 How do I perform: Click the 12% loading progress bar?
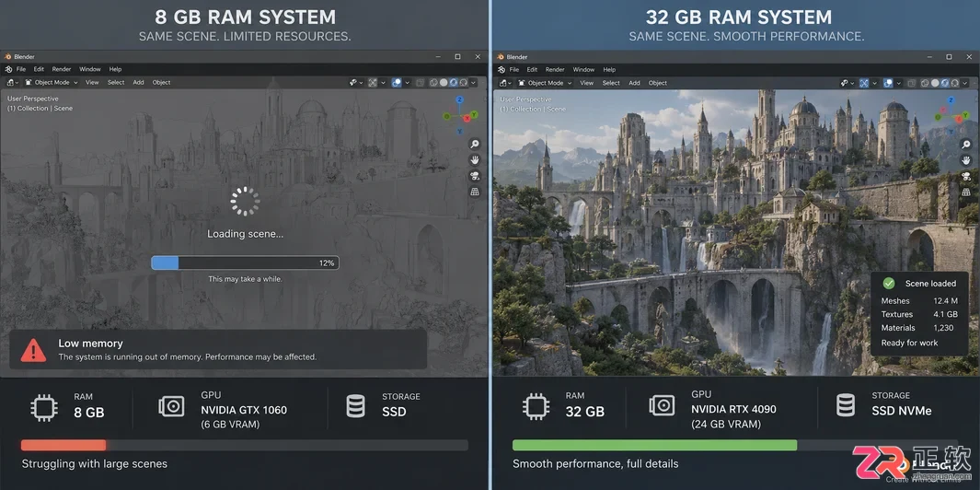245,262
